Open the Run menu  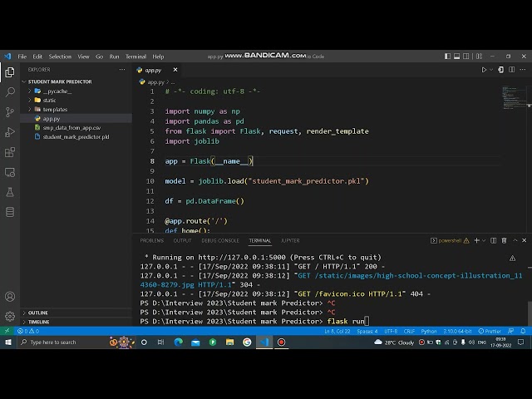click(x=114, y=57)
